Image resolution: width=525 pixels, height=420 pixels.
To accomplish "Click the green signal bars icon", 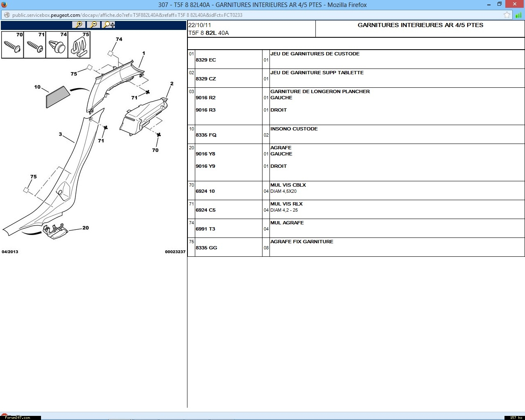I will coord(518,15).
